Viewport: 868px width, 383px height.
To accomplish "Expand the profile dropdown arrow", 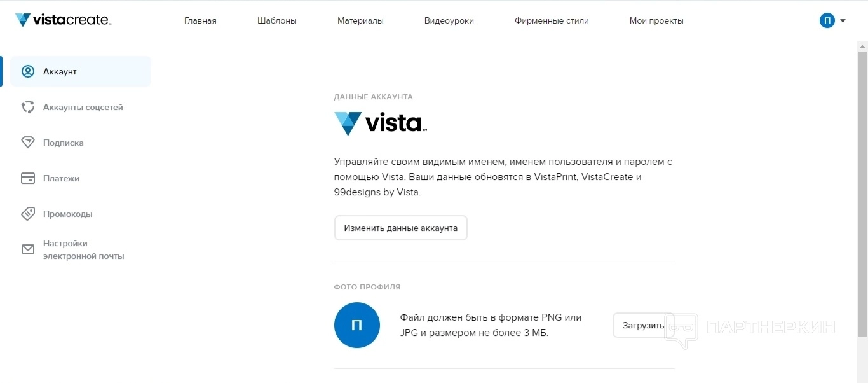I will (843, 20).
